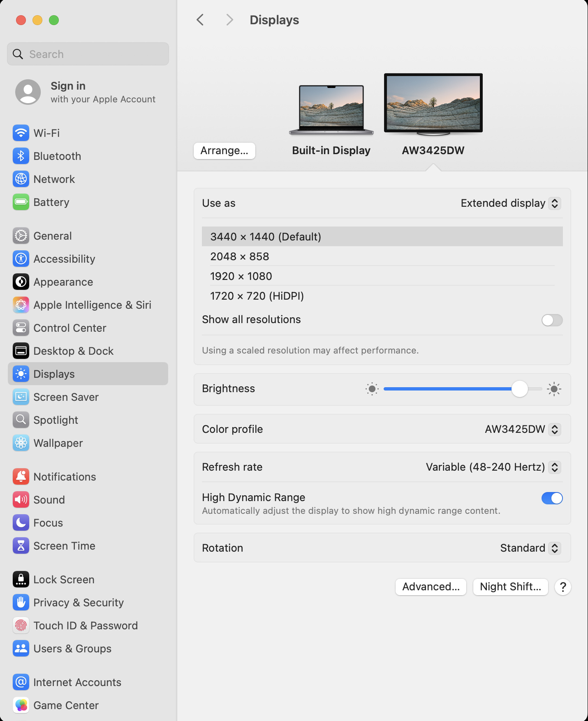
Task: Select the Control Center icon
Action: coord(21,328)
